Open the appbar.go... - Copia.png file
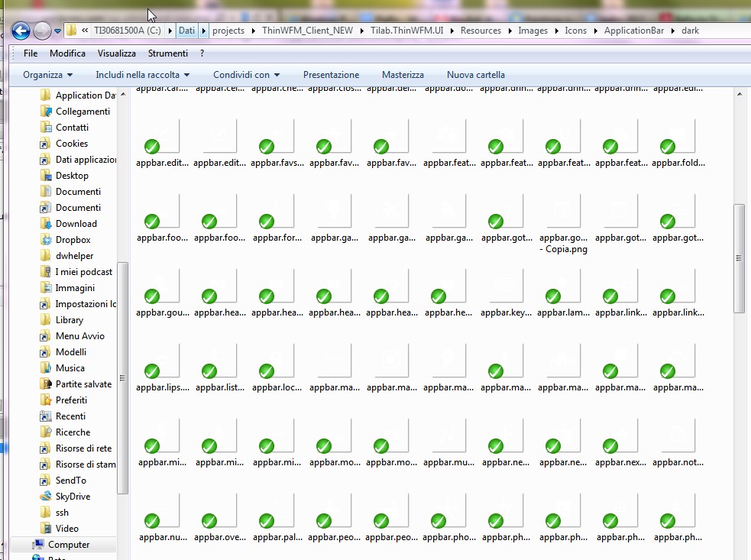 [562, 213]
